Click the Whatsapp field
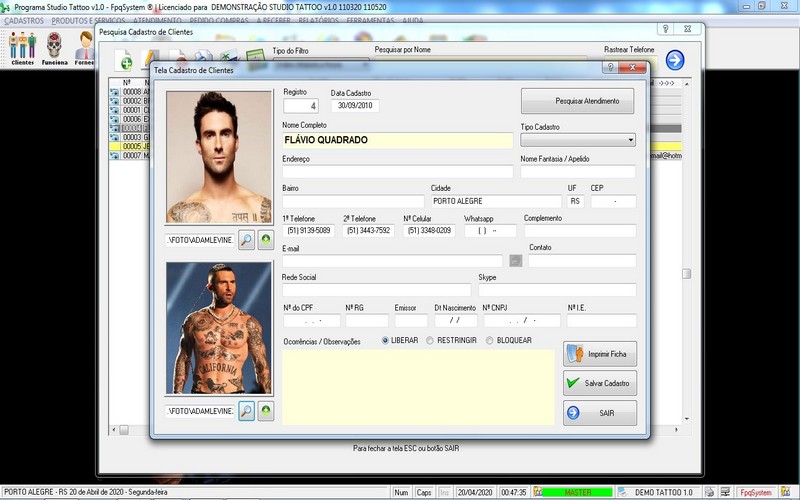 pos(490,231)
